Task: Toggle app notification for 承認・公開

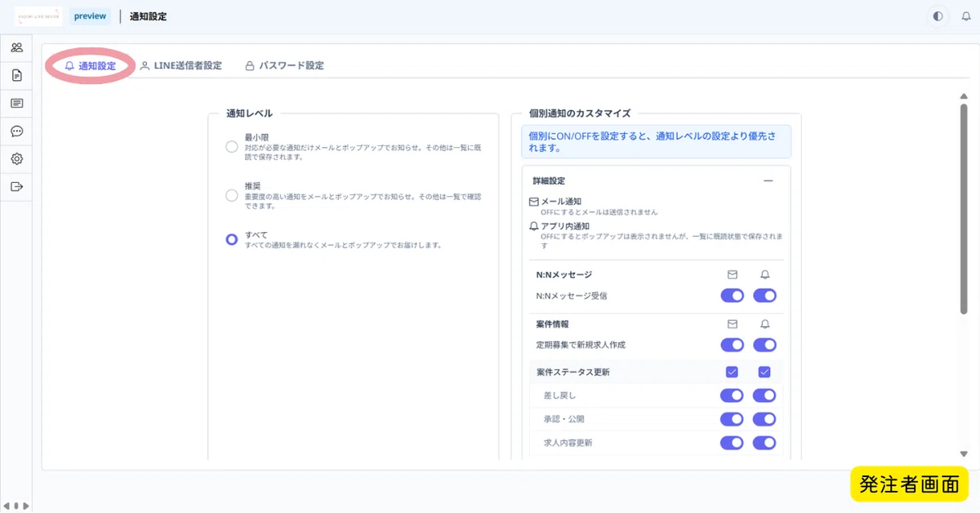Action: click(x=764, y=419)
